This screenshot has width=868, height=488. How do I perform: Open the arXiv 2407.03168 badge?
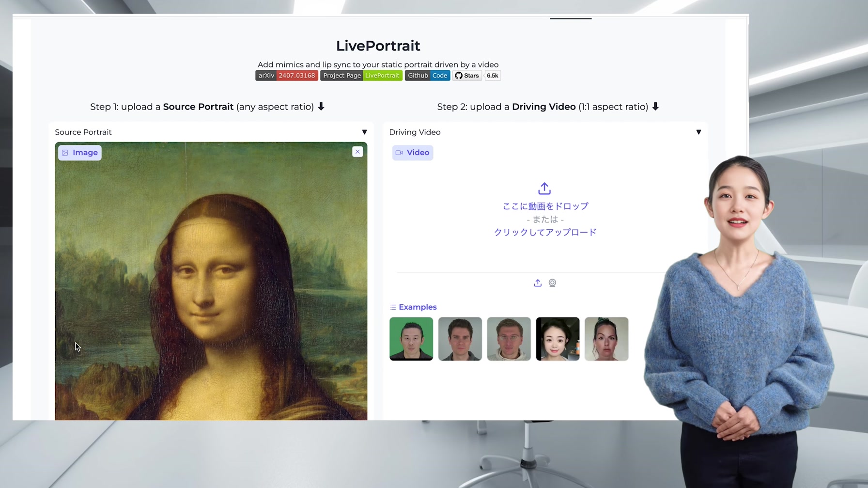(287, 76)
